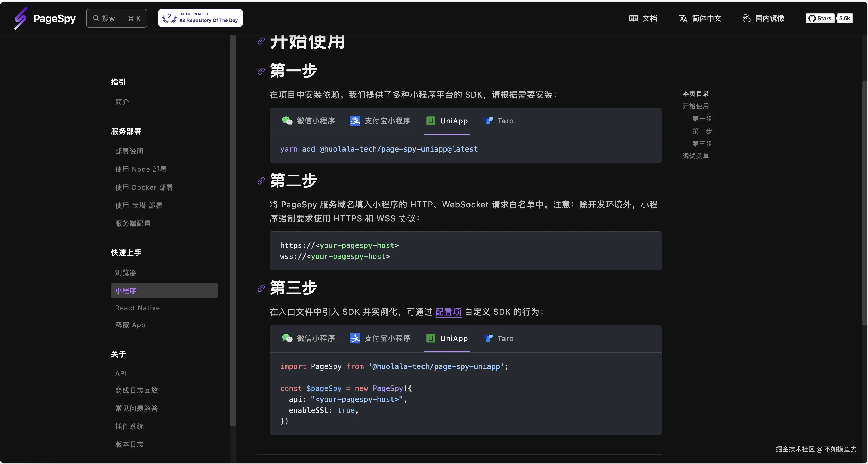The width and height of the screenshot is (868, 464).
Task: Open the 配置项 hyperlink
Action: click(448, 312)
